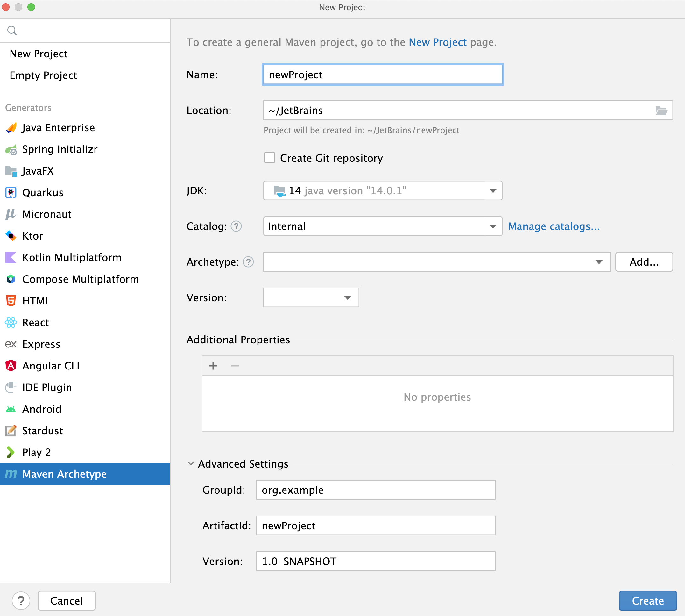Click the React generator icon
The width and height of the screenshot is (685, 616).
[11, 322]
